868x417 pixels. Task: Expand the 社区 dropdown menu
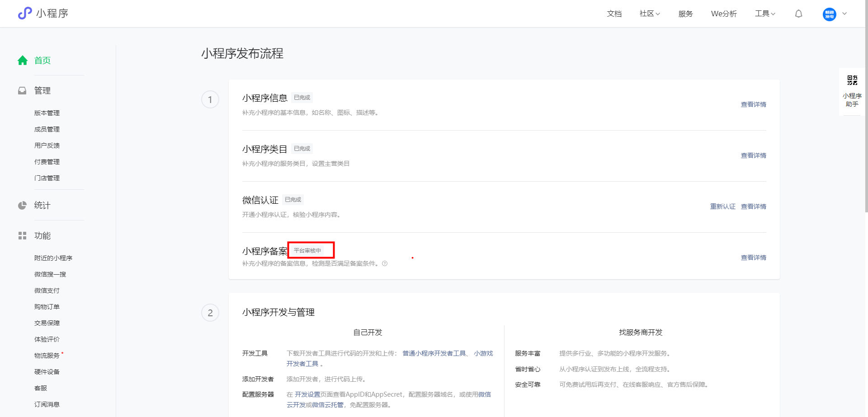pyautogui.click(x=650, y=14)
